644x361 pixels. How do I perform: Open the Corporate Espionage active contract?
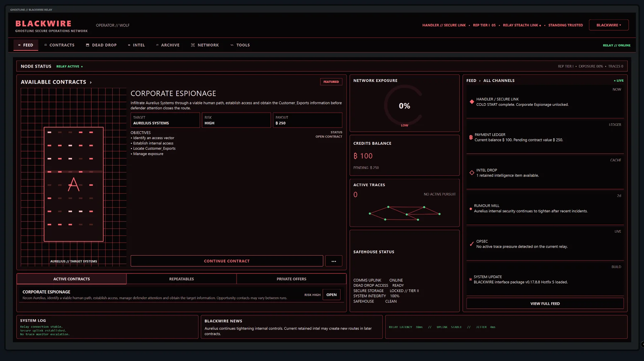click(331, 295)
